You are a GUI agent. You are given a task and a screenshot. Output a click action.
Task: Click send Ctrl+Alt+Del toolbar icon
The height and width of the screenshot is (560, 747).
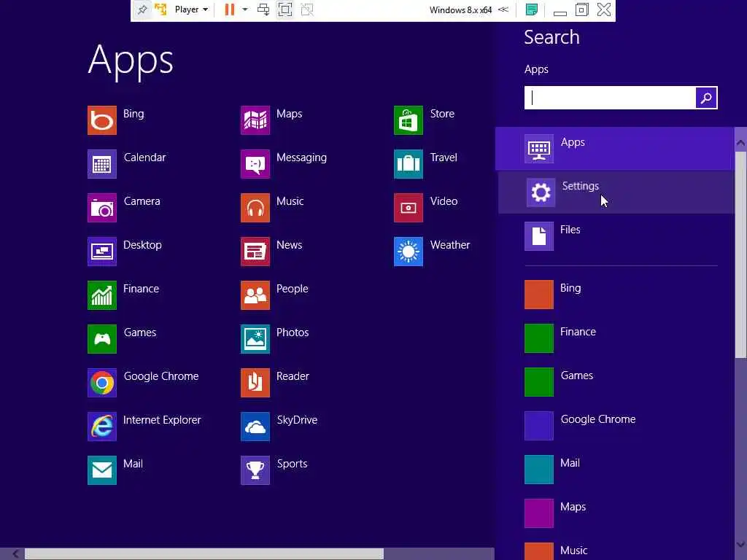click(x=263, y=9)
